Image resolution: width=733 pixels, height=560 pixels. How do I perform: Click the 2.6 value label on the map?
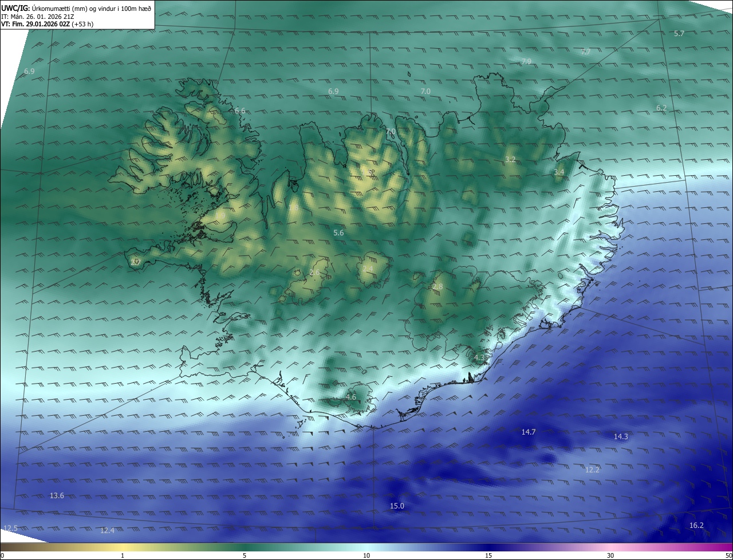314,273
